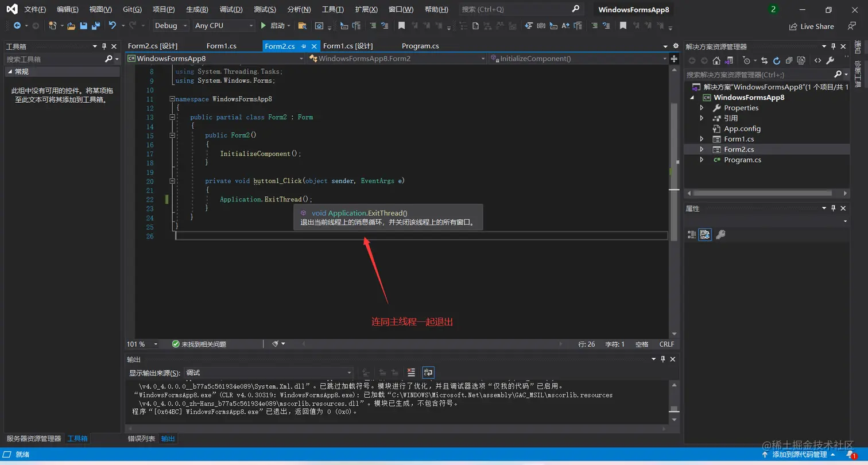This screenshot has width=868, height=465.
Task: Expand the Properties node in Solution Explorer
Action: (701, 108)
